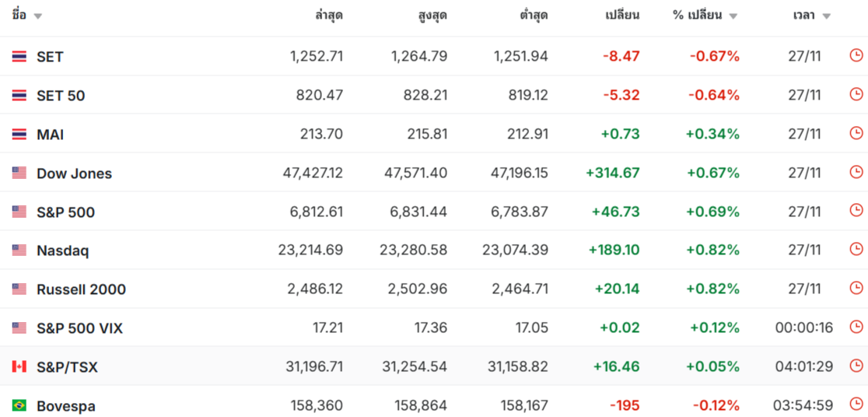Go to the Dow Jones index page
The height and width of the screenshot is (417, 868).
coord(74,173)
